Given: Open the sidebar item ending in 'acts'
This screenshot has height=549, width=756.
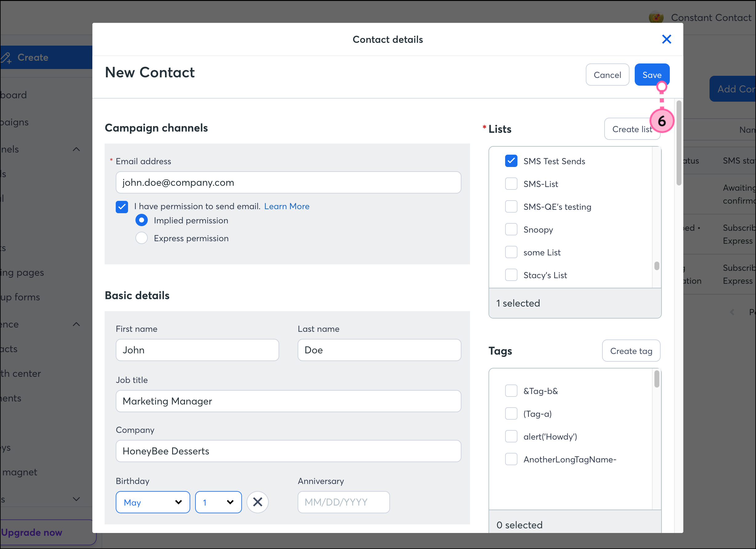Looking at the screenshot, I should [9, 349].
